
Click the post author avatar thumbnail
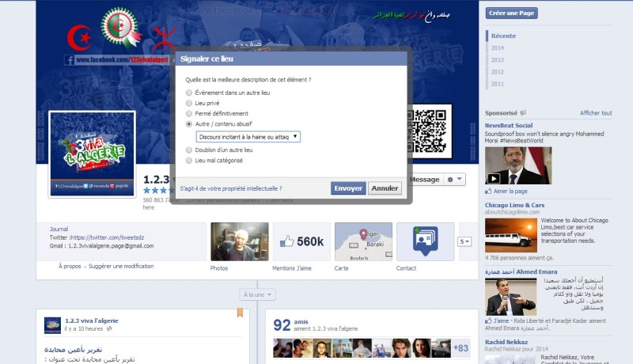pyautogui.click(x=52, y=325)
